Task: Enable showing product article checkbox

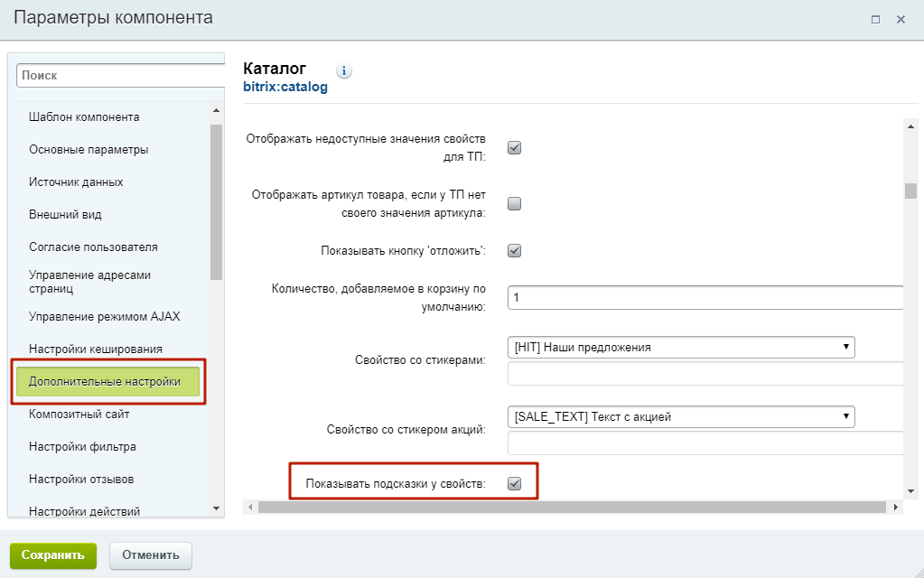Action: click(x=514, y=204)
